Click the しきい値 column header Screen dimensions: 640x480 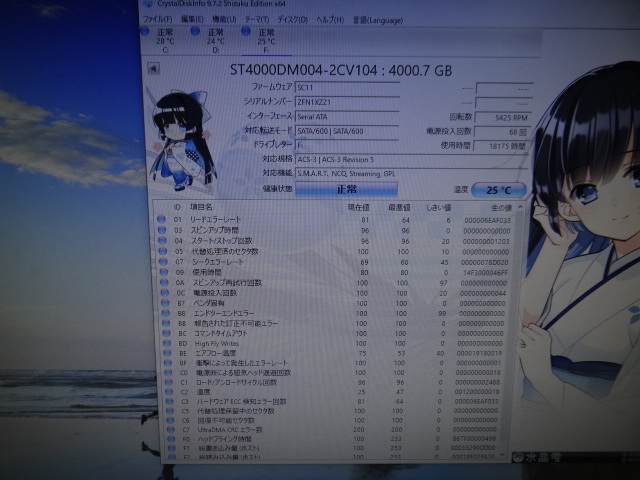438,208
